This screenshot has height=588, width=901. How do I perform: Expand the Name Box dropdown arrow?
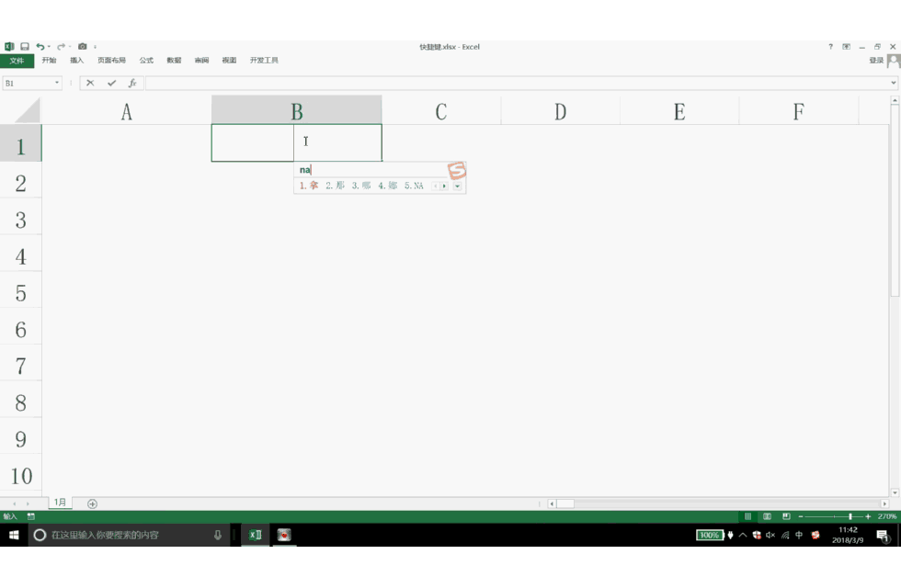click(x=57, y=83)
